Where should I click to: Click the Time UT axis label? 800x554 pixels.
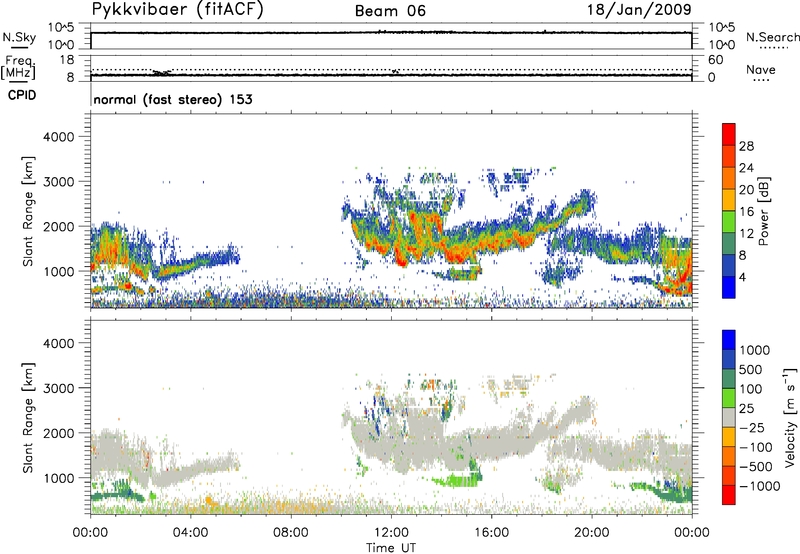[391, 548]
